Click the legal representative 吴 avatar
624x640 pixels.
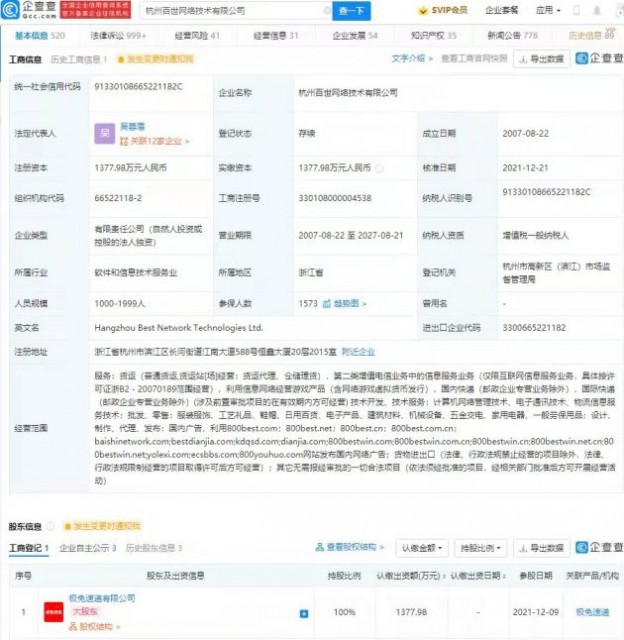tap(104, 133)
